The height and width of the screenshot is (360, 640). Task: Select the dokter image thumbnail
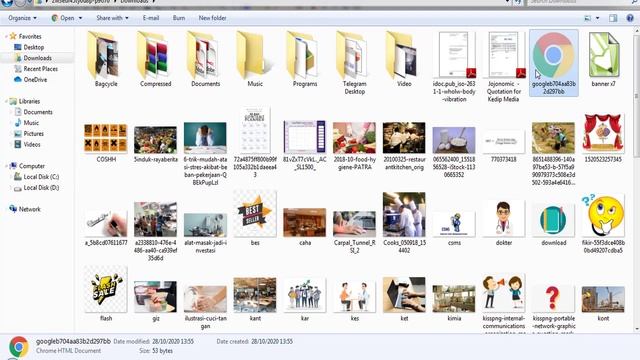(504, 218)
